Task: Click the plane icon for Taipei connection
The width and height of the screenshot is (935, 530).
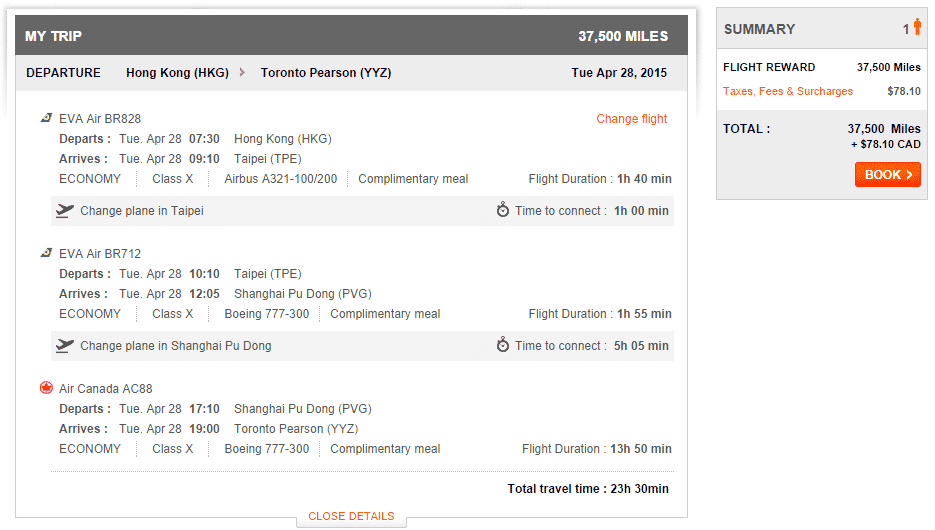Action: point(64,211)
